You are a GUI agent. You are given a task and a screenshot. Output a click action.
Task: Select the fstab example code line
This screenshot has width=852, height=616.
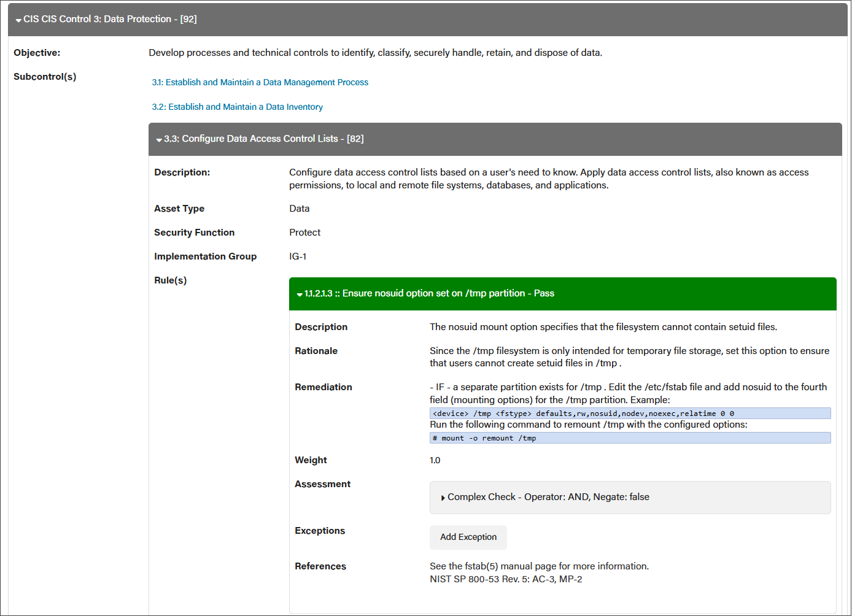(630, 413)
